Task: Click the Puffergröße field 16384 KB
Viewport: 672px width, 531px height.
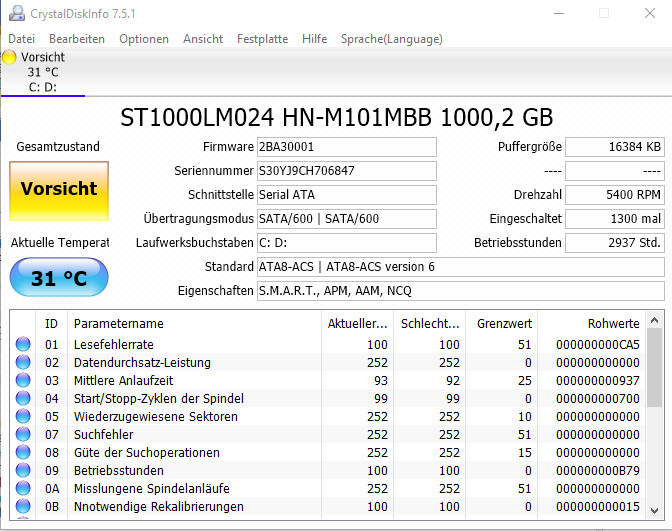Action: [x=615, y=147]
